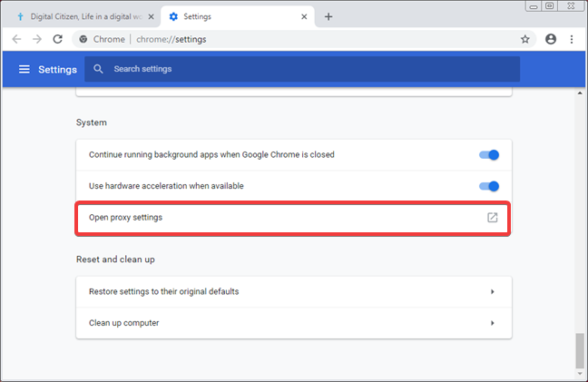Image resolution: width=588 pixels, height=382 pixels.
Task: Reload the page with the refresh icon
Action: tap(57, 39)
